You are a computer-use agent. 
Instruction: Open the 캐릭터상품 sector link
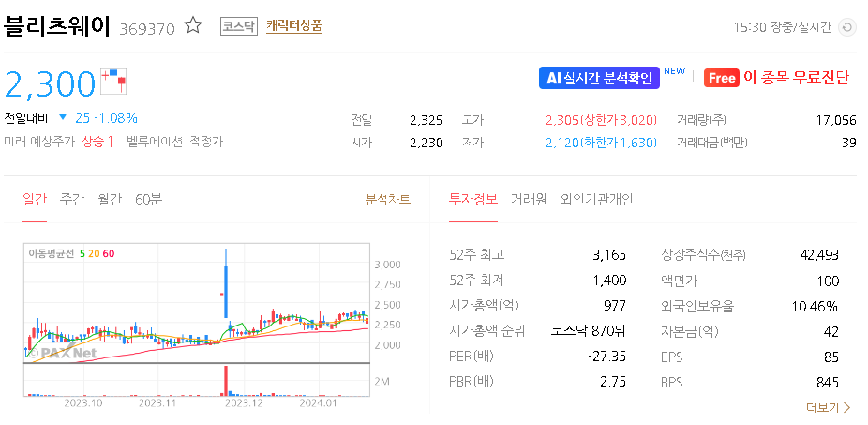pyautogui.click(x=294, y=26)
